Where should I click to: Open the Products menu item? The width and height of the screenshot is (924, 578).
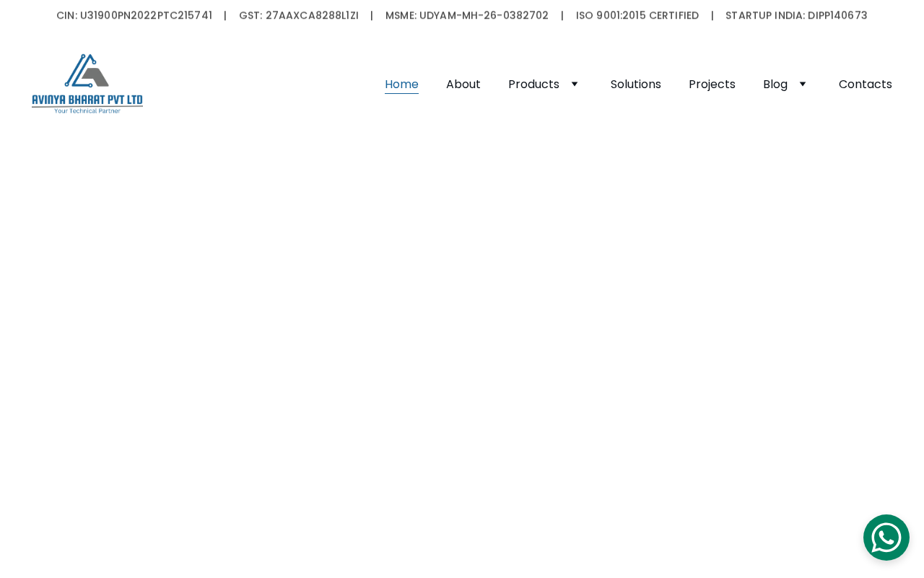(x=533, y=84)
